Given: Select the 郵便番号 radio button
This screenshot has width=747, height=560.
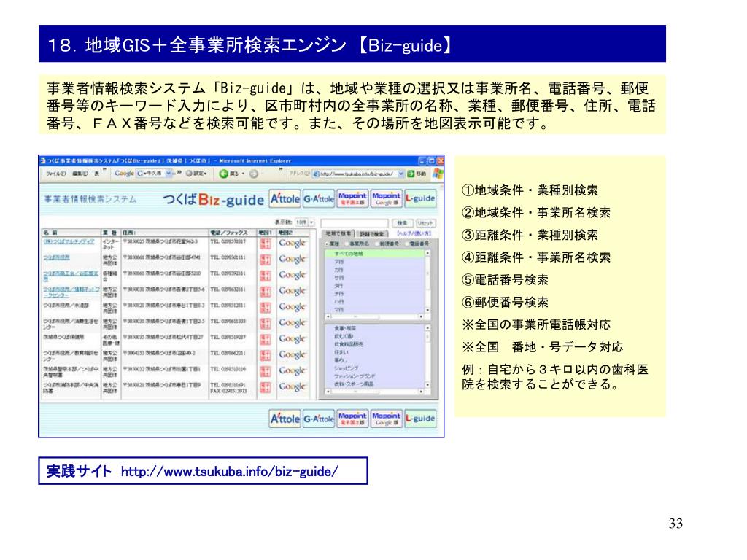Looking at the screenshot, I should coord(376,244).
